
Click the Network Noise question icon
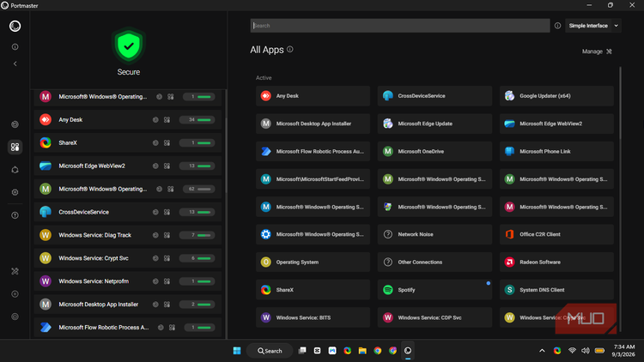click(388, 234)
